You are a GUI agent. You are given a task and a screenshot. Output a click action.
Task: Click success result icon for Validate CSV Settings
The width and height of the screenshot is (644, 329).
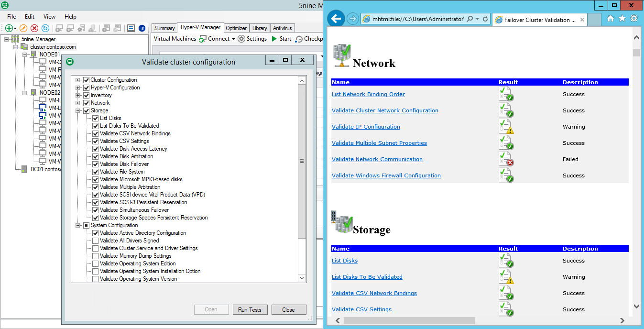pos(506,309)
